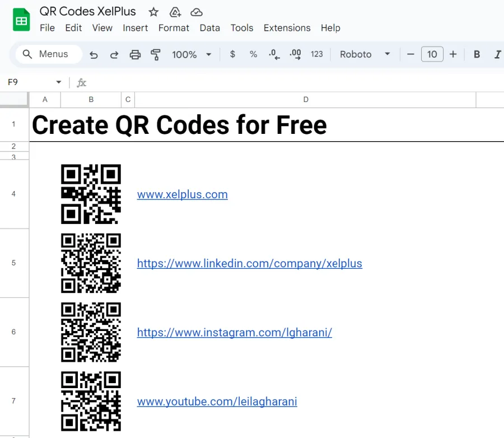Increase font size with plus button
Screen dimensions: 504x438
pos(453,54)
